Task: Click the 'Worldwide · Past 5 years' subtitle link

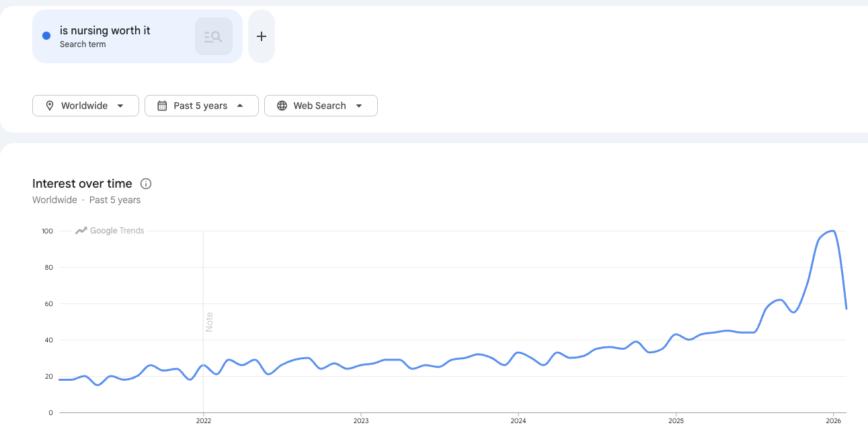Action: click(x=86, y=200)
